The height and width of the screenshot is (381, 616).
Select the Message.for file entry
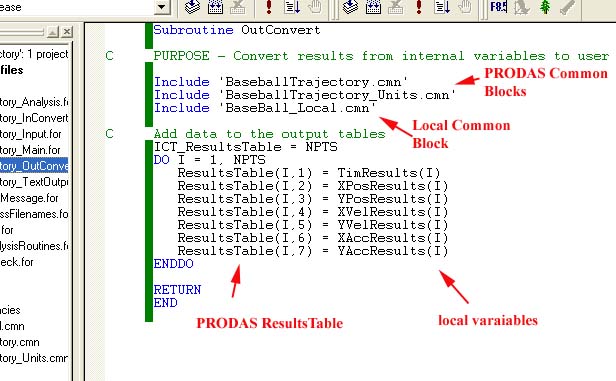[29, 198]
